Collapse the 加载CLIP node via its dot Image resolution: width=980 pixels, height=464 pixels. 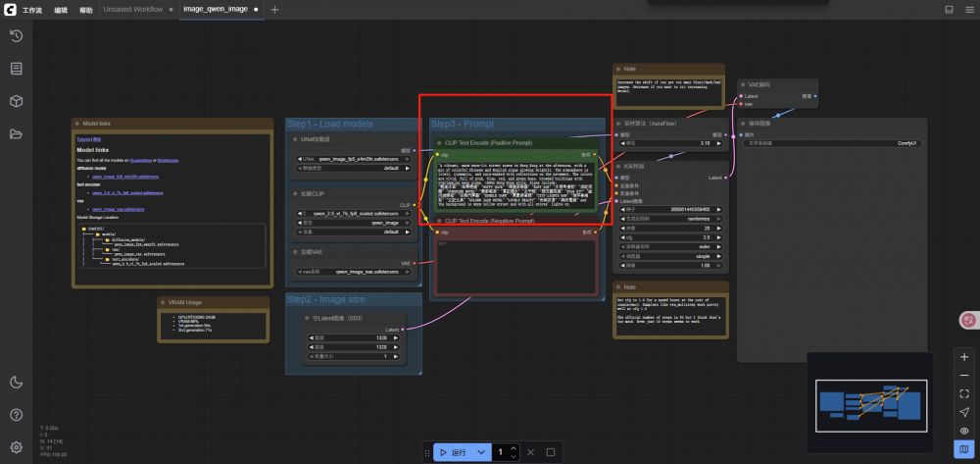tap(296, 194)
